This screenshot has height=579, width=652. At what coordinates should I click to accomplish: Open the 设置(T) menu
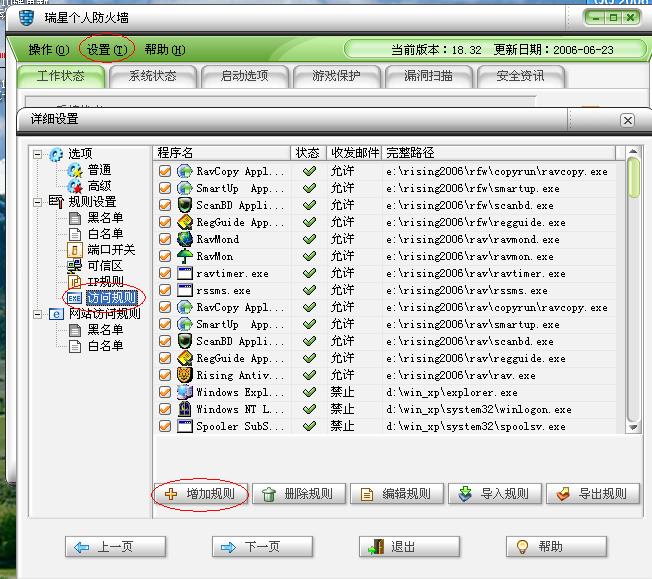pyautogui.click(x=107, y=50)
